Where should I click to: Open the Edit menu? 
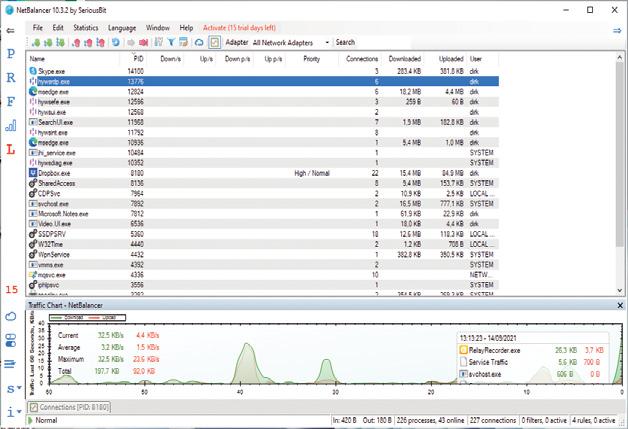point(58,28)
